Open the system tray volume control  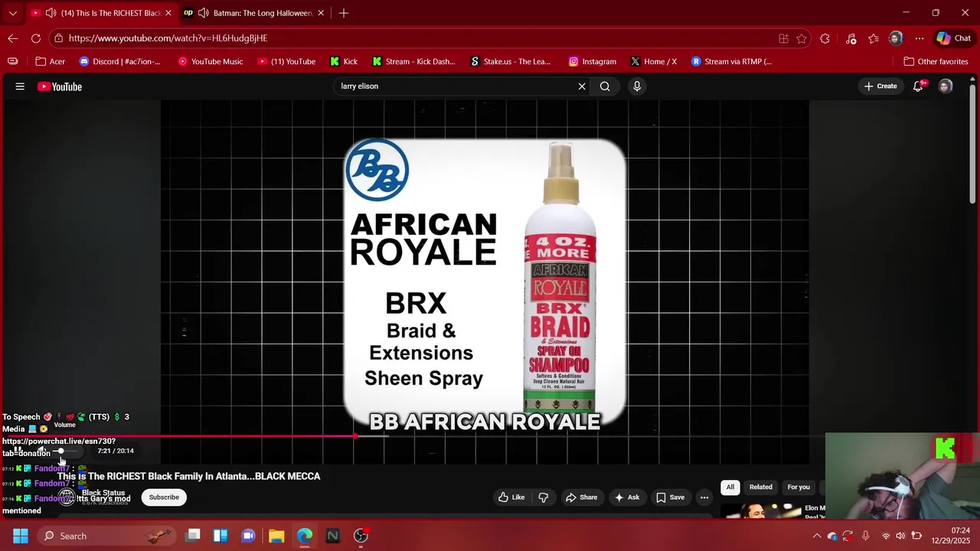tap(900, 536)
